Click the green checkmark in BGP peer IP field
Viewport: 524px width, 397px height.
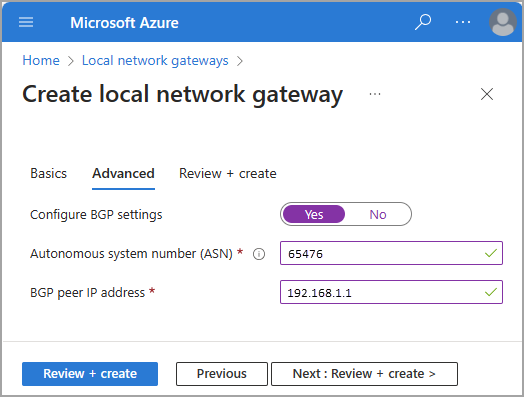pos(491,292)
